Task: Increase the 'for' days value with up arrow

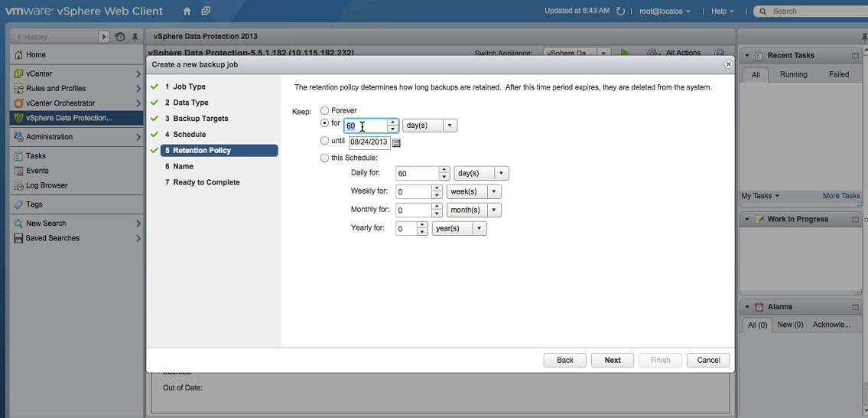Action: (392, 122)
